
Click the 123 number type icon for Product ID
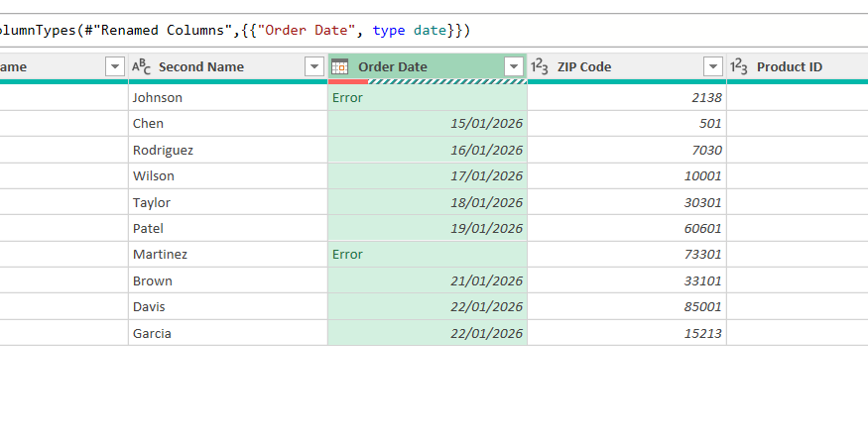click(739, 67)
